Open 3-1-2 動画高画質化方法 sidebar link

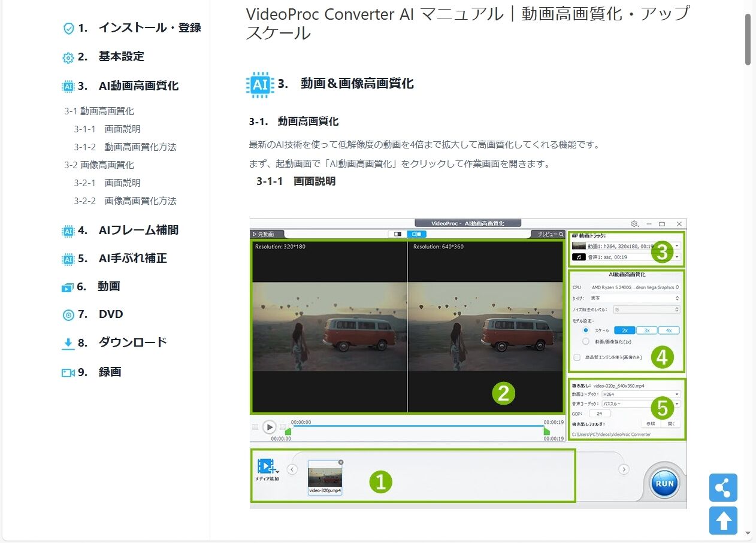coord(125,147)
